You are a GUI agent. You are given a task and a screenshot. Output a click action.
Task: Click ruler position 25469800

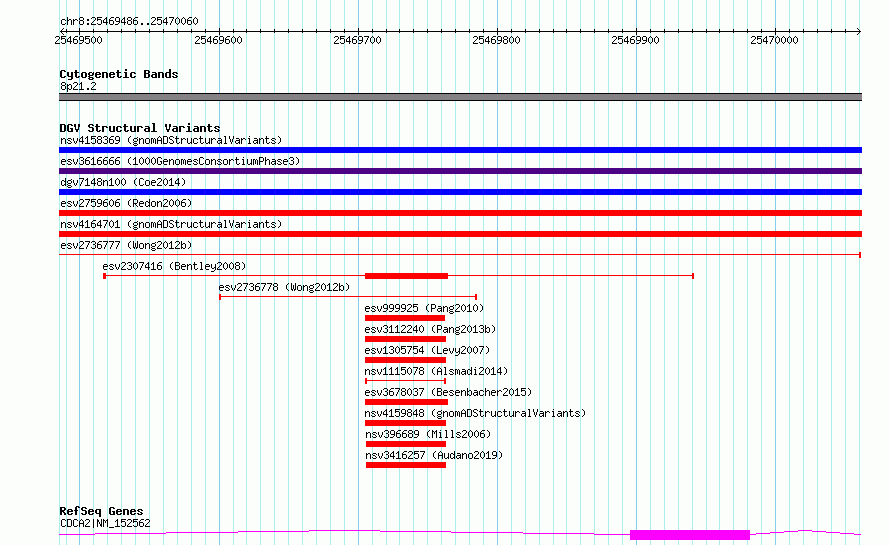pos(497,40)
